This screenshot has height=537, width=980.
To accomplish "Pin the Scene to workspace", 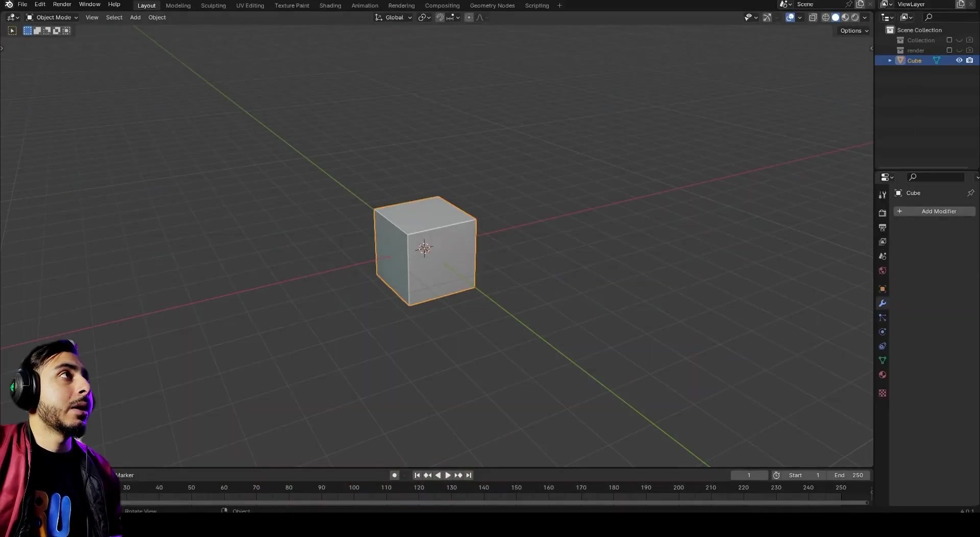I will point(849,4).
